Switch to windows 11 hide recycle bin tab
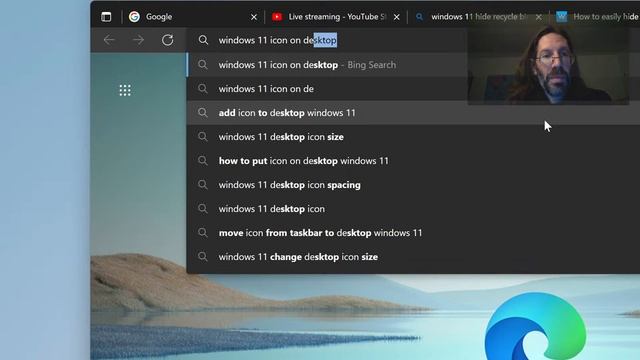Image resolution: width=640 pixels, height=360 pixels. click(478, 17)
